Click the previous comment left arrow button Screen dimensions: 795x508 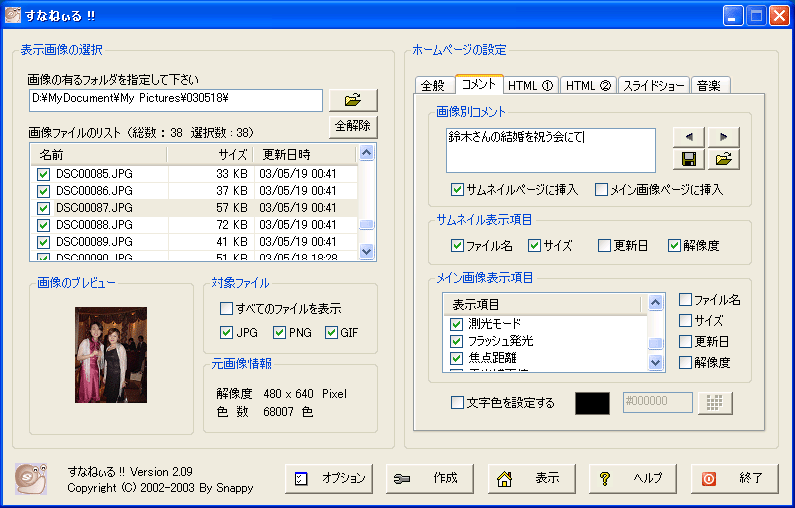[x=689, y=137]
